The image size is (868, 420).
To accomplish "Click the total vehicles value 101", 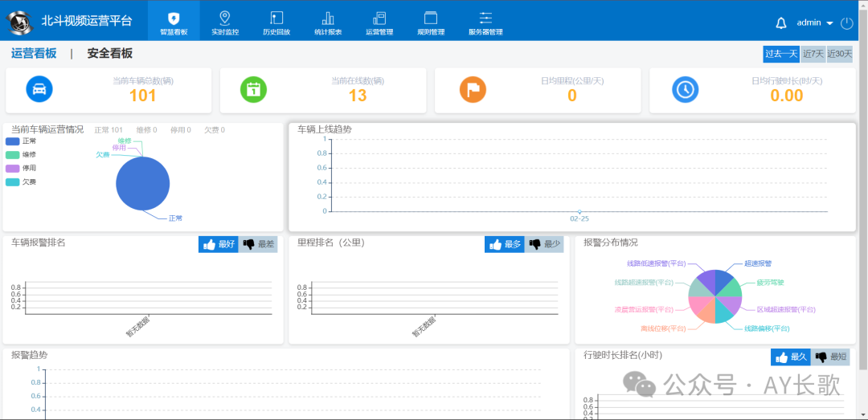I will [143, 96].
